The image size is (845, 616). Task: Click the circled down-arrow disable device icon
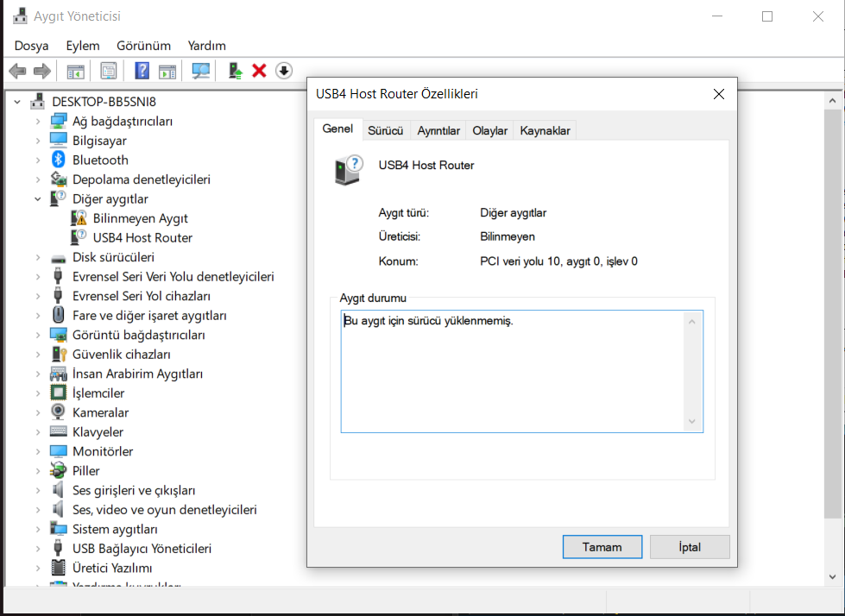[284, 71]
